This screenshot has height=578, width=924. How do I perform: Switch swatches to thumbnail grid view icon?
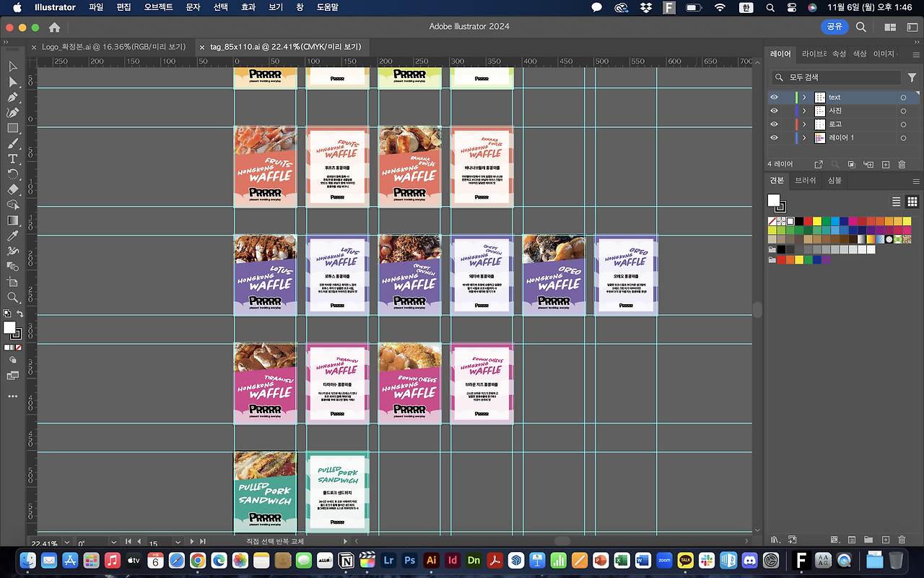point(912,202)
